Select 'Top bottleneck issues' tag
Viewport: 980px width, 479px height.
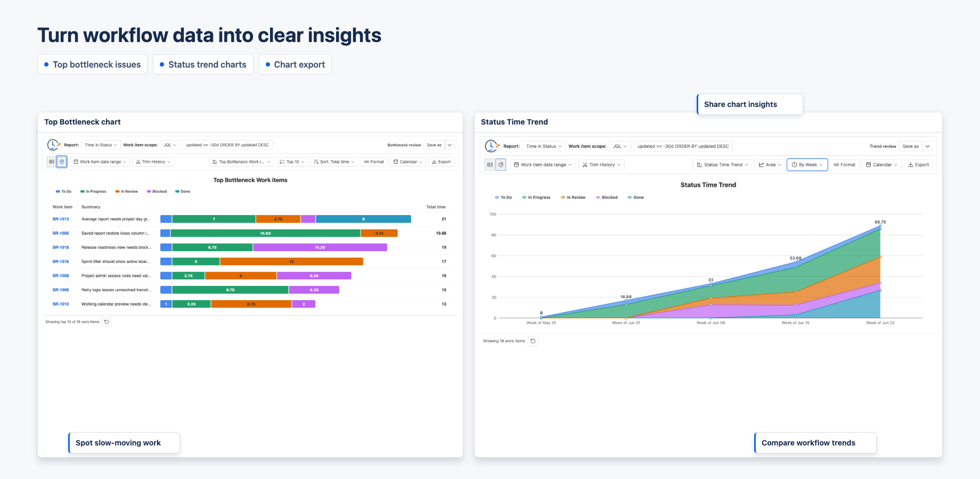pos(92,64)
